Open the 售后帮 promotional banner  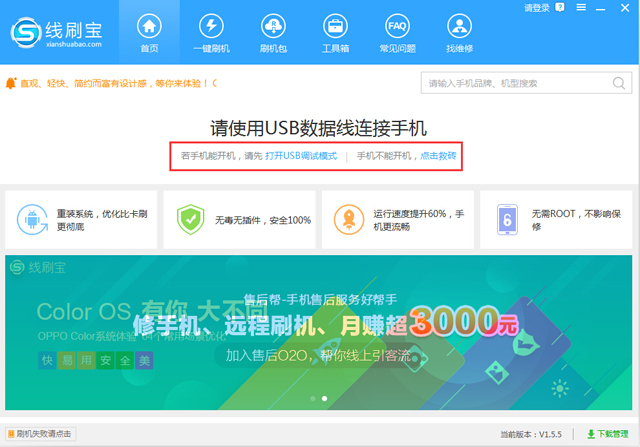[x=318, y=332]
